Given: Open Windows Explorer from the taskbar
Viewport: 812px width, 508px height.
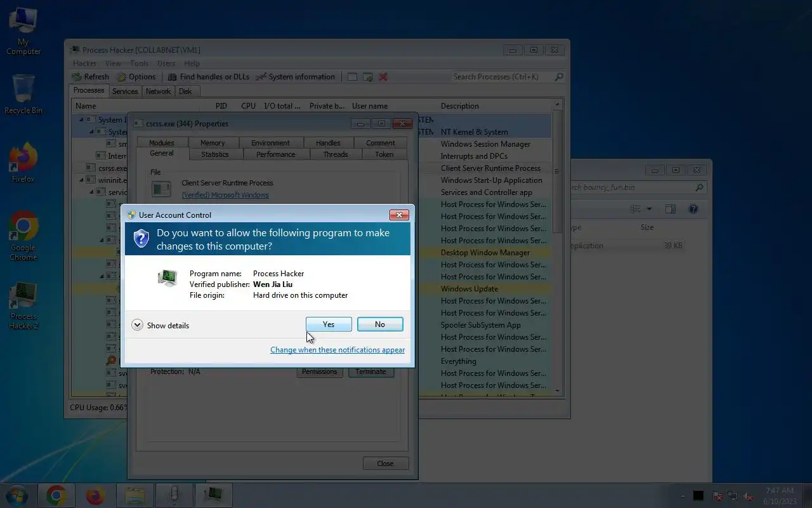Looking at the screenshot, I should [x=135, y=495].
